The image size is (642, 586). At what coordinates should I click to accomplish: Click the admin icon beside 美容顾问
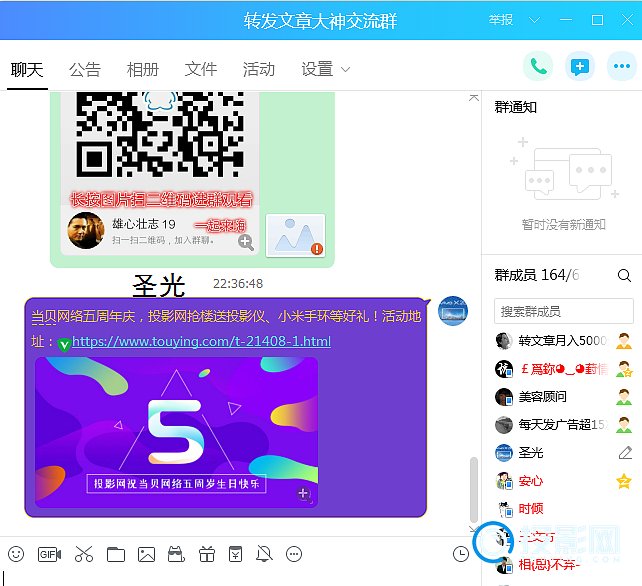624,397
